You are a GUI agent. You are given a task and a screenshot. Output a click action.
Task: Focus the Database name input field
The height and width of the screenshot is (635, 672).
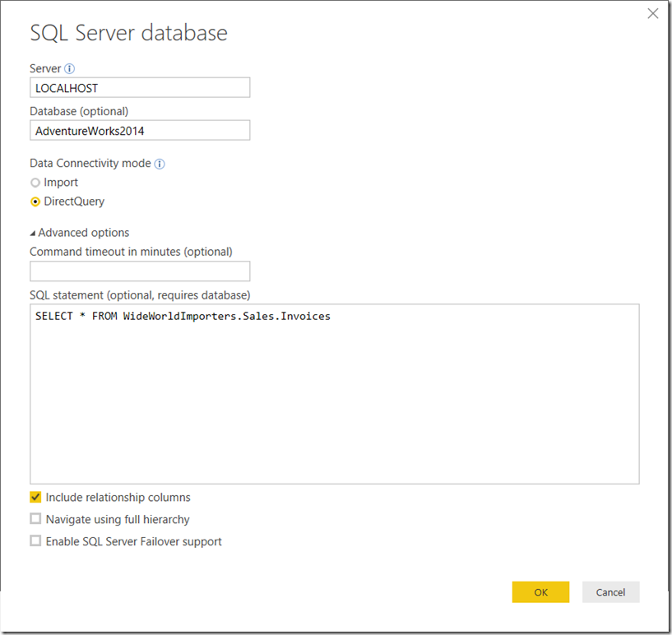click(140, 130)
